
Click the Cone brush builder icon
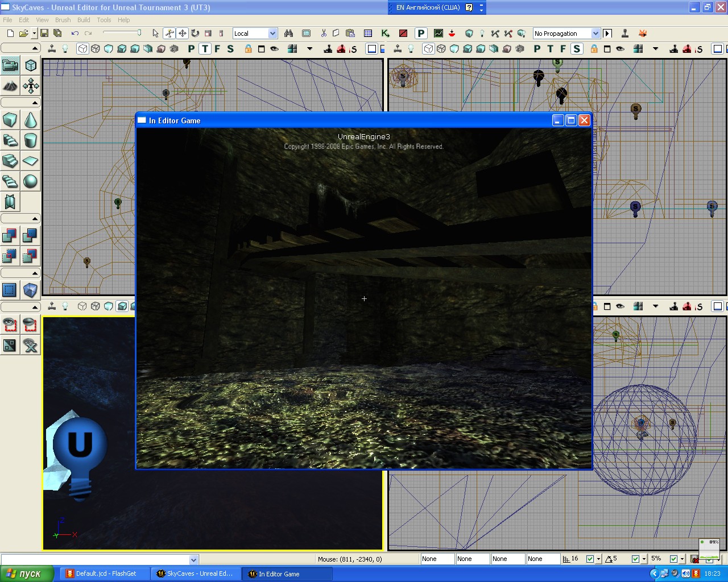coord(31,120)
